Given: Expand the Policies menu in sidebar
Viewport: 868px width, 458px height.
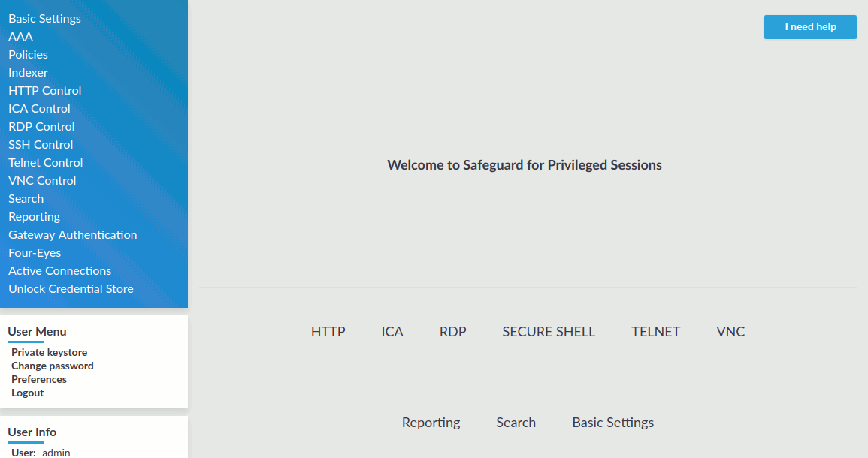Looking at the screenshot, I should [28, 54].
